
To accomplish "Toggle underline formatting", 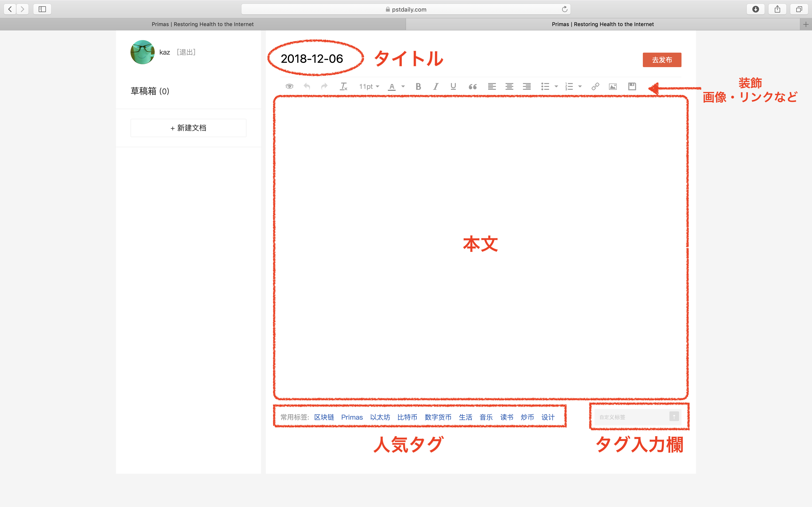I will pyautogui.click(x=453, y=86).
